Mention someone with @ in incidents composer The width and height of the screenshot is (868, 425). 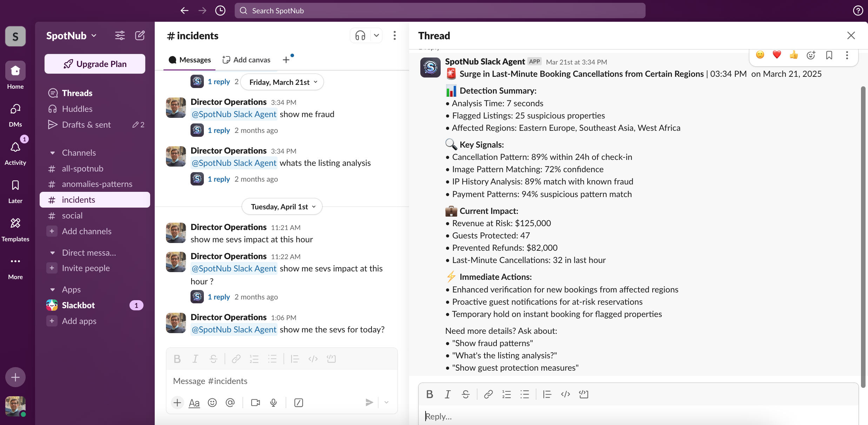pyautogui.click(x=230, y=403)
